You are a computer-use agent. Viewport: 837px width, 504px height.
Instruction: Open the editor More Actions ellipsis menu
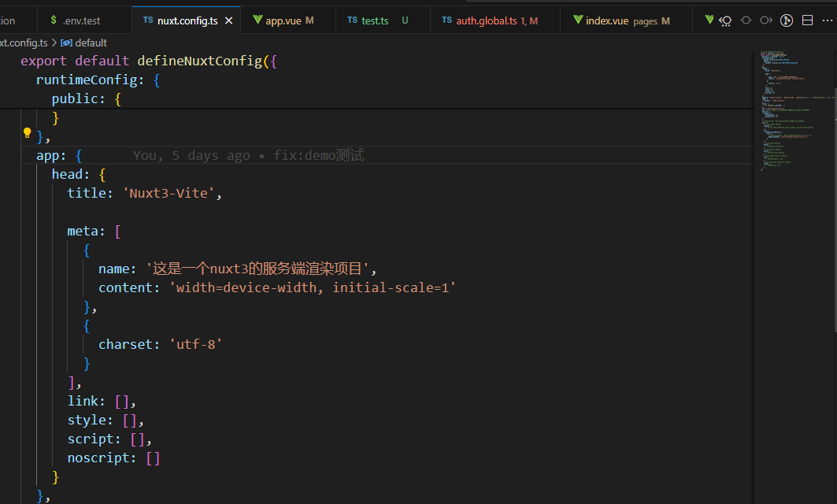[828, 20]
